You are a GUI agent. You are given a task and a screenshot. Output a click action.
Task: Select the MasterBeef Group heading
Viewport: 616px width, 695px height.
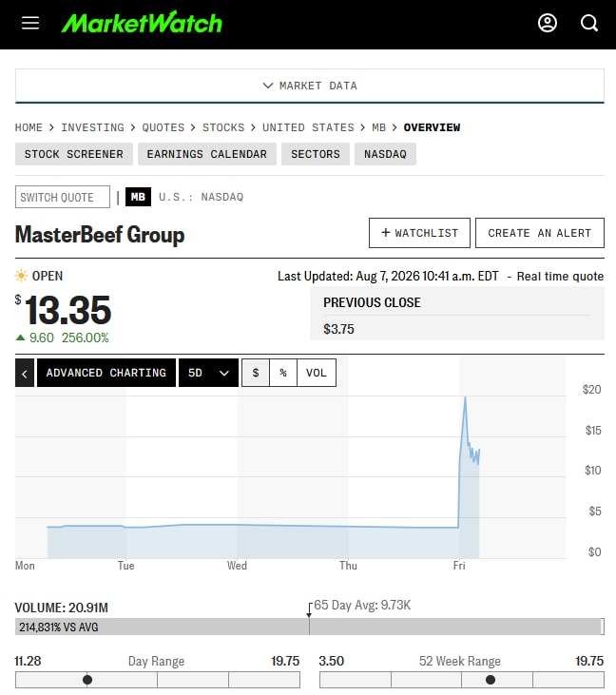[100, 235]
